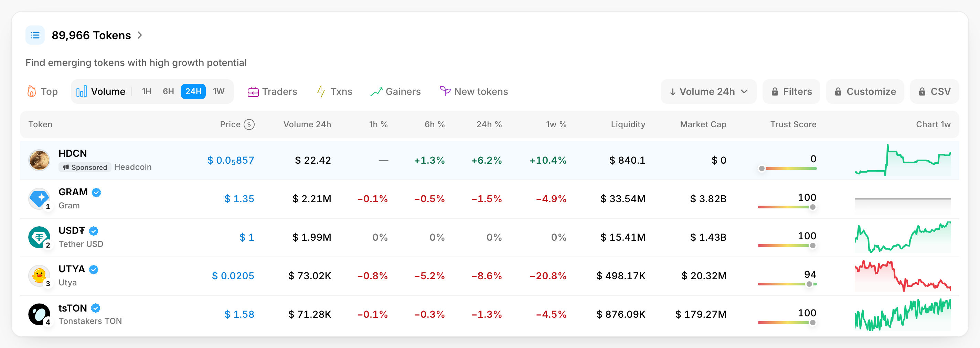Click the USD₮ Tether logo
The width and height of the screenshot is (980, 348).
click(x=39, y=237)
